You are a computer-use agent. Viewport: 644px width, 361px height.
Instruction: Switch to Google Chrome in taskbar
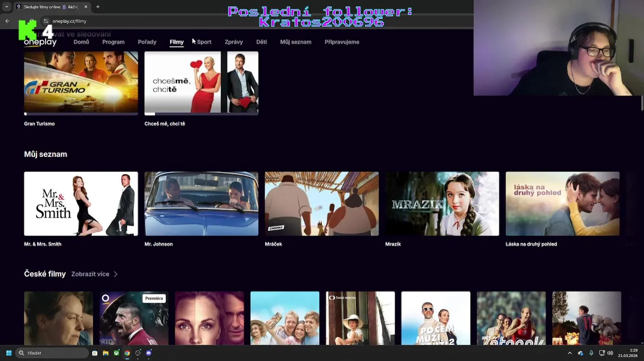pyautogui.click(x=127, y=353)
